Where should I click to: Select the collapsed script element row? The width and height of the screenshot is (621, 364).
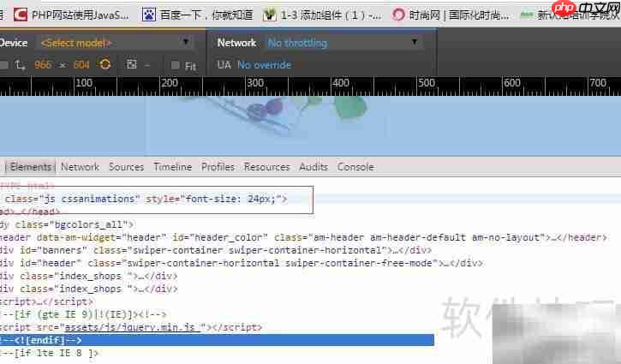pyautogui.click(x=47, y=301)
